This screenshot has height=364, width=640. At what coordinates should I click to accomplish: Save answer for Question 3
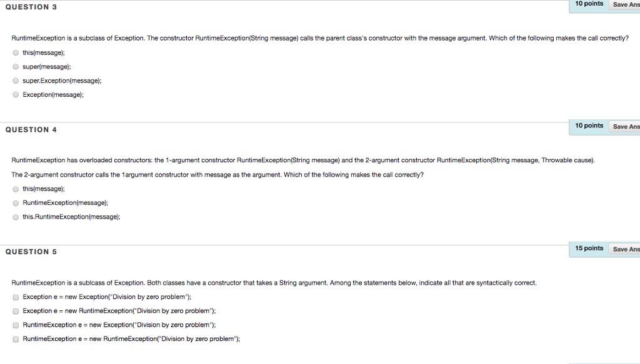tap(625, 4)
